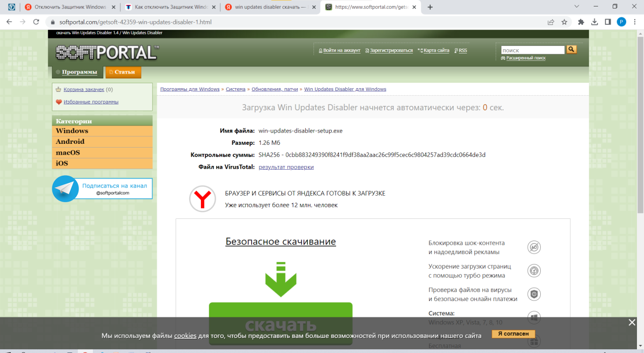Image resolution: width=644 pixels, height=353 pixels.
Task: Open the Корзина закачек link
Action: 84,89
